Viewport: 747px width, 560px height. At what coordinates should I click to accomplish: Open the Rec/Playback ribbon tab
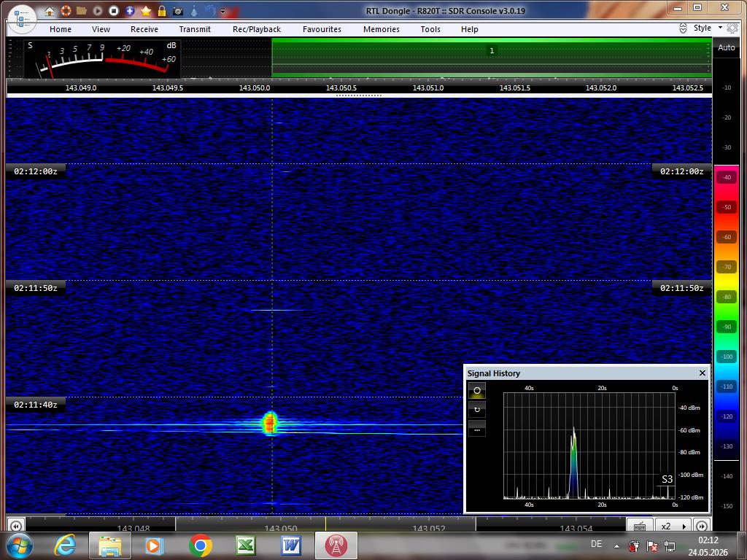[x=257, y=29]
